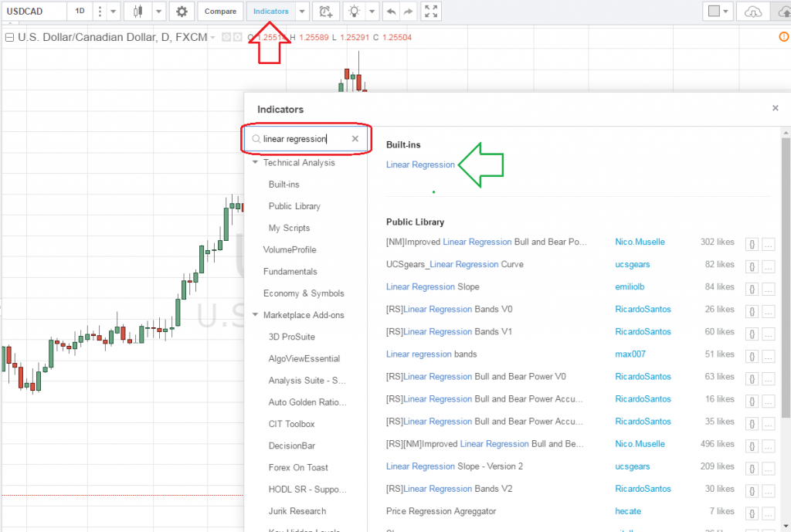791x532 pixels.
Task: Open dropdown beside the chart title FXCM
Action: click(212, 37)
